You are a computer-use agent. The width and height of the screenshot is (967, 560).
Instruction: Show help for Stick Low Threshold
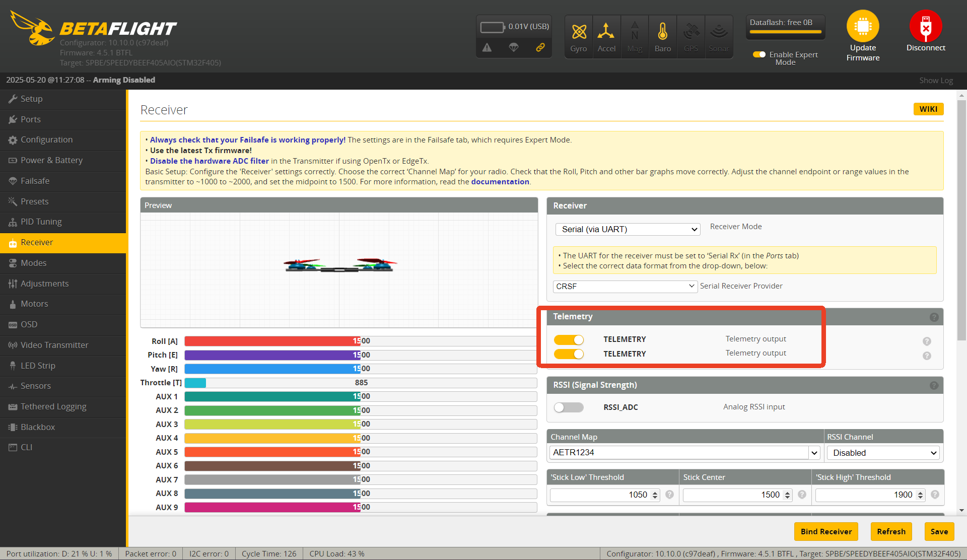669,495
